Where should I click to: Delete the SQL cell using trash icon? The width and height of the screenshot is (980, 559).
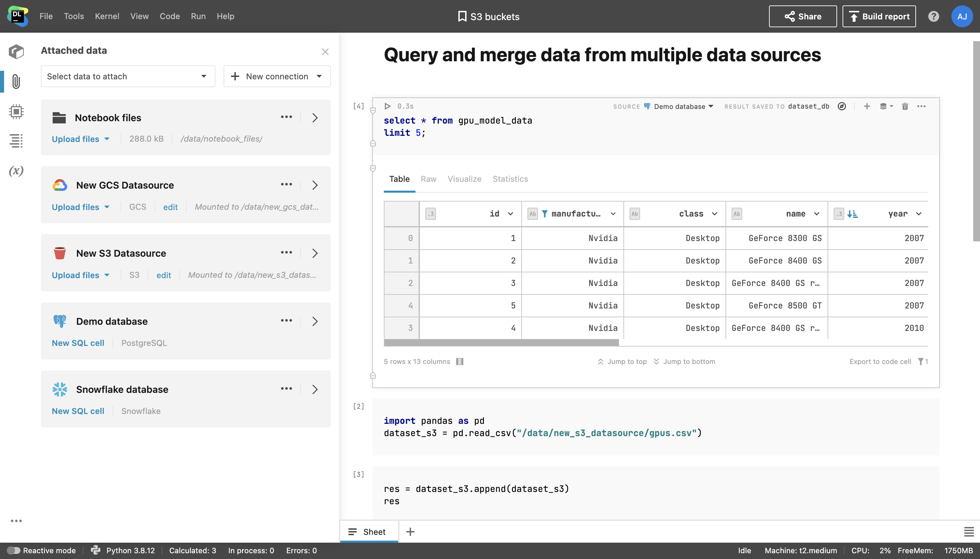905,106
